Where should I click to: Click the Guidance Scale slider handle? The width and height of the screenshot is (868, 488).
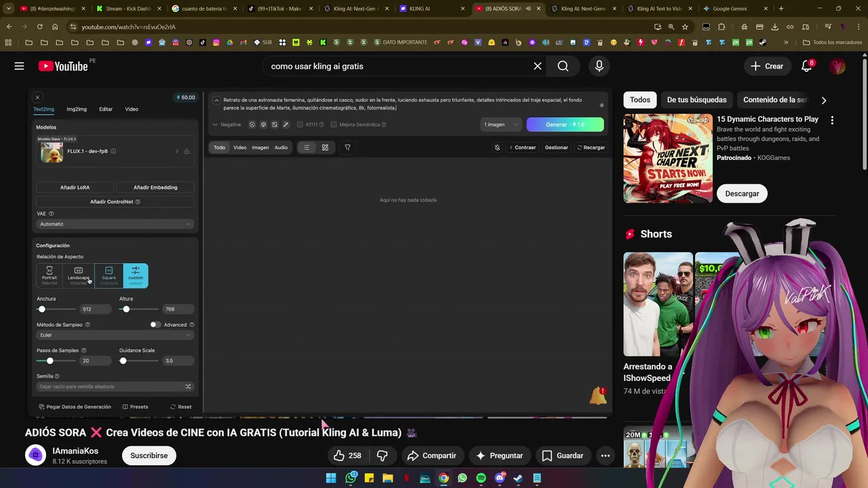click(123, 361)
